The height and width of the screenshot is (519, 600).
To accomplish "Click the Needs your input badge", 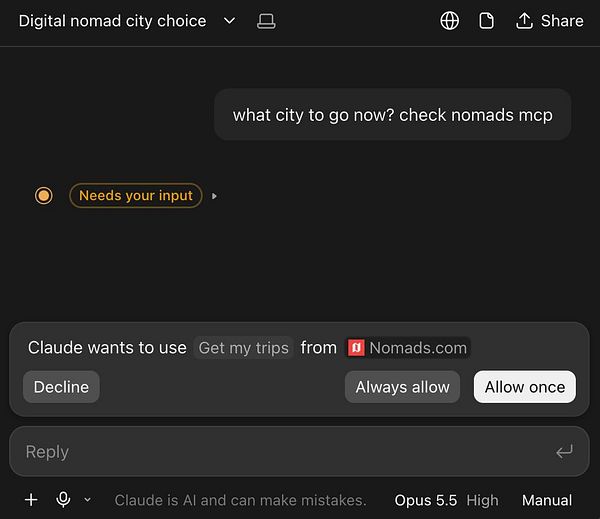I will [x=136, y=196].
